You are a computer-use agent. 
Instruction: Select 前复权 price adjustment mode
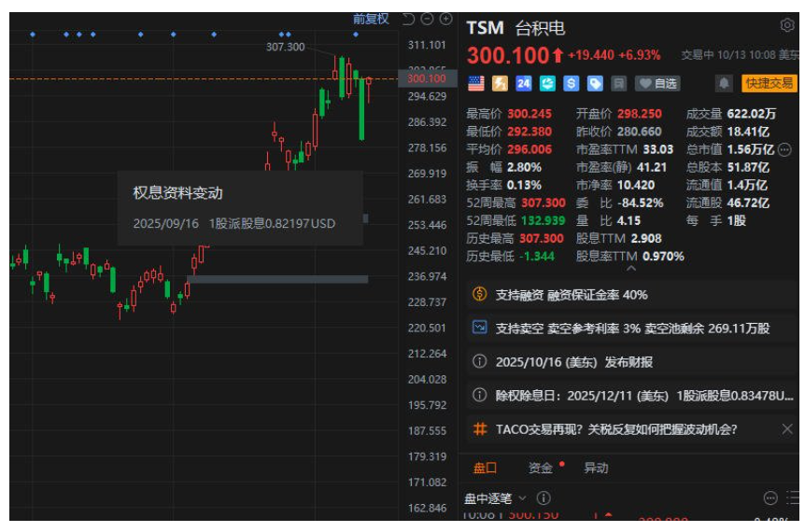[371, 19]
